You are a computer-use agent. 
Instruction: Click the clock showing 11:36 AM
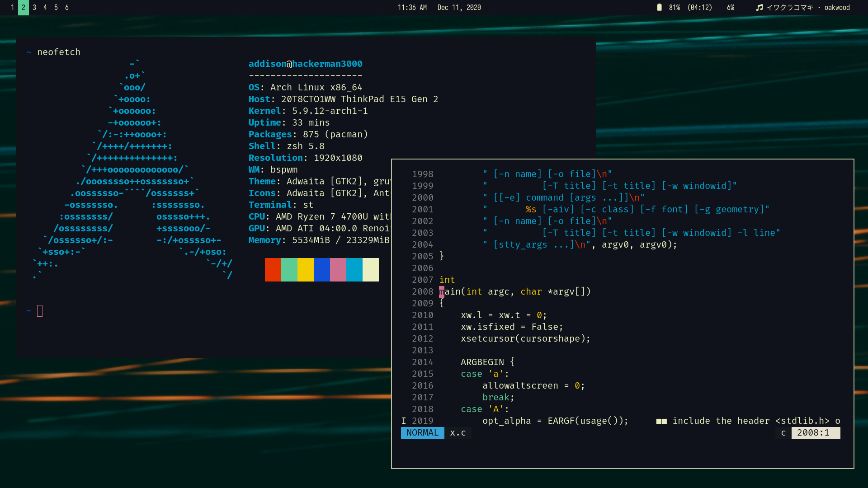click(412, 7)
